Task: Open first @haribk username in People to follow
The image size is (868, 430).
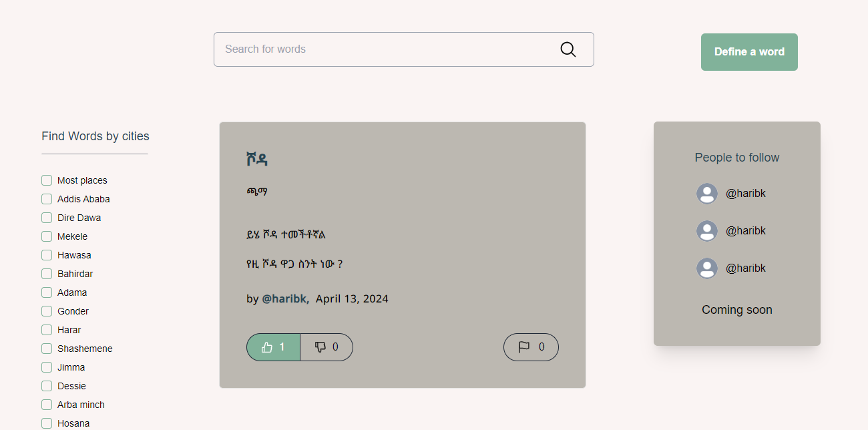Action: [746, 194]
